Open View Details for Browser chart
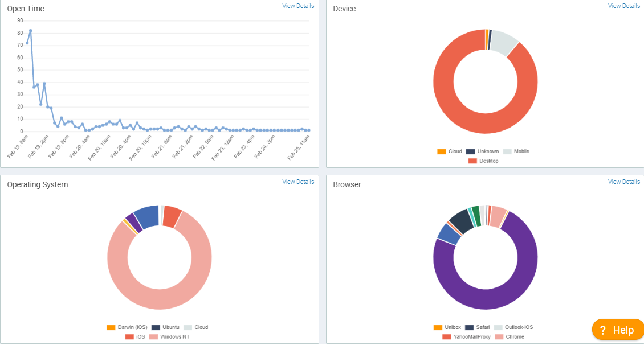 coord(623,182)
